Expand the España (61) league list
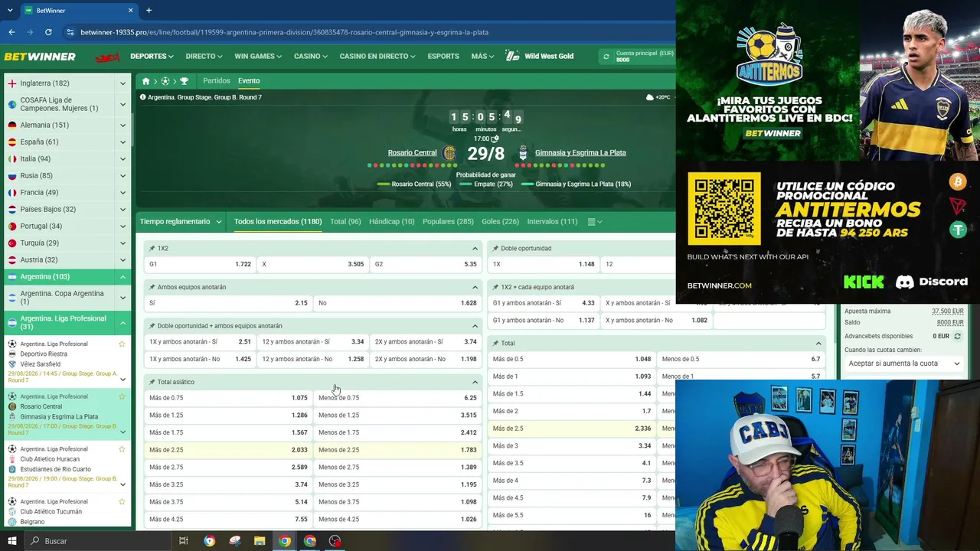 click(x=122, y=142)
